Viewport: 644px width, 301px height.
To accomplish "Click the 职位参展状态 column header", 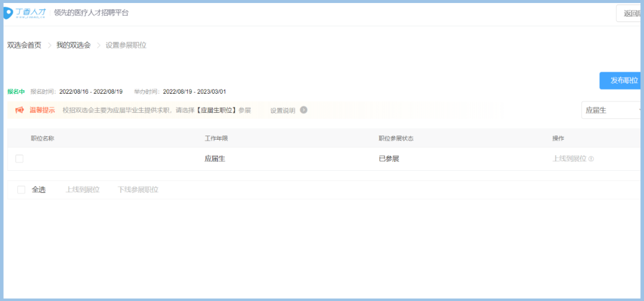I will [396, 138].
